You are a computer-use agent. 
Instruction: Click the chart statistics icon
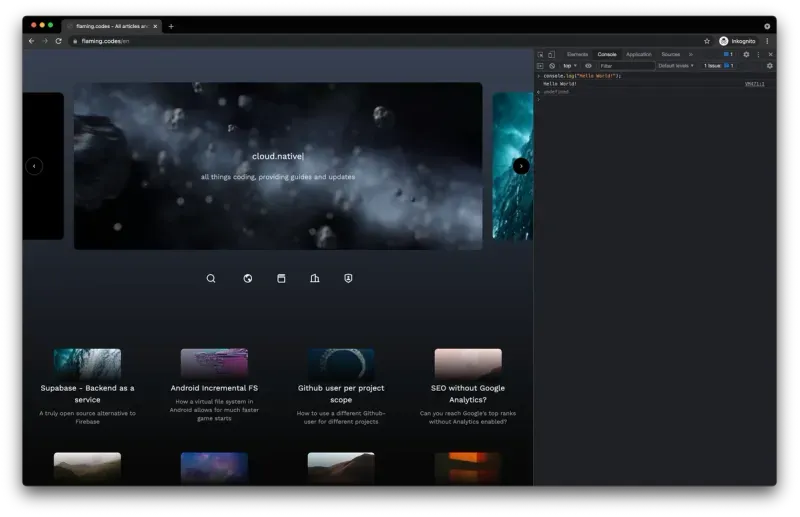(315, 278)
